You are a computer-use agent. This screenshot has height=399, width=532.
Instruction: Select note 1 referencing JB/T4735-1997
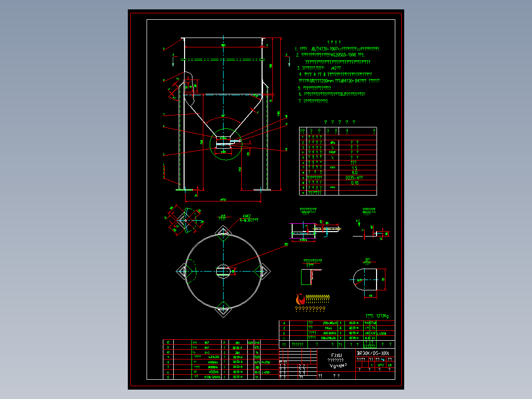coord(337,49)
